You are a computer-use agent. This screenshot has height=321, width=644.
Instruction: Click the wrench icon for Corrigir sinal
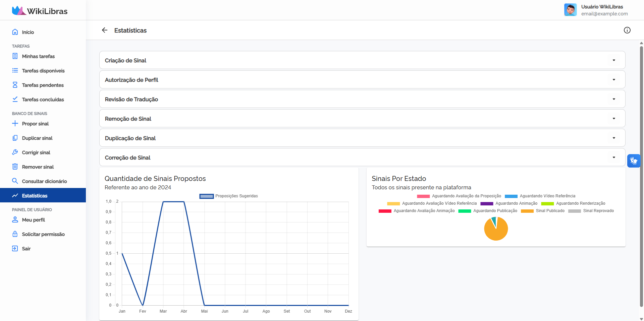15,152
